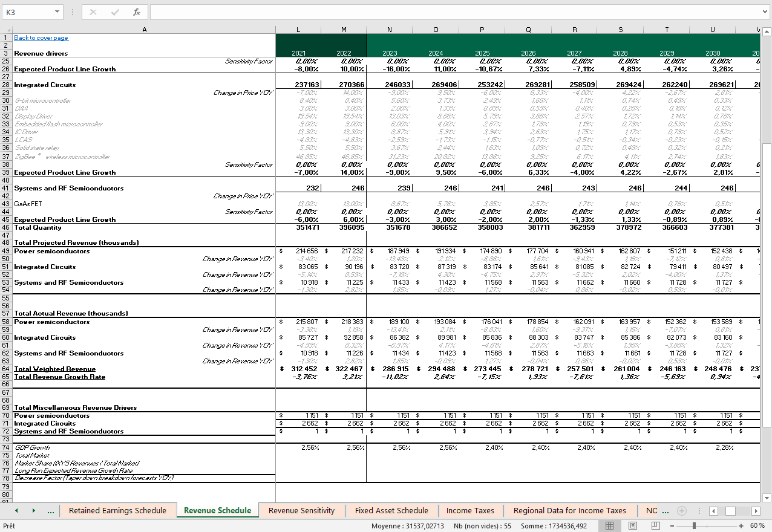The width and height of the screenshot is (772, 532).
Task: Select column A header
Action: pyautogui.click(x=144, y=30)
